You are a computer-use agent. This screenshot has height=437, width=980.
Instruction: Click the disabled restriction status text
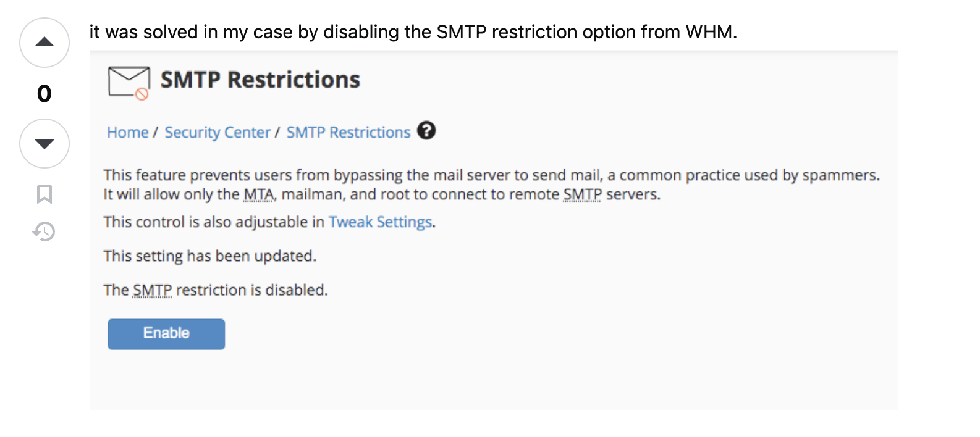point(216,290)
